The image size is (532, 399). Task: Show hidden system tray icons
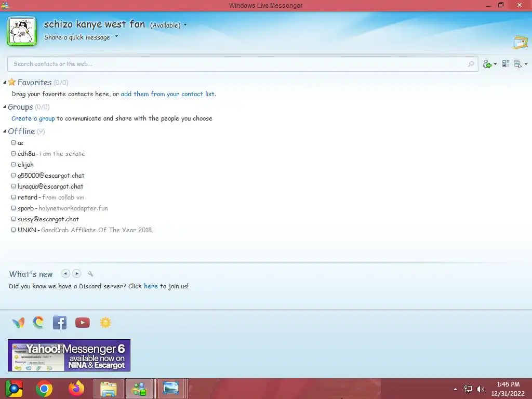point(455,389)
